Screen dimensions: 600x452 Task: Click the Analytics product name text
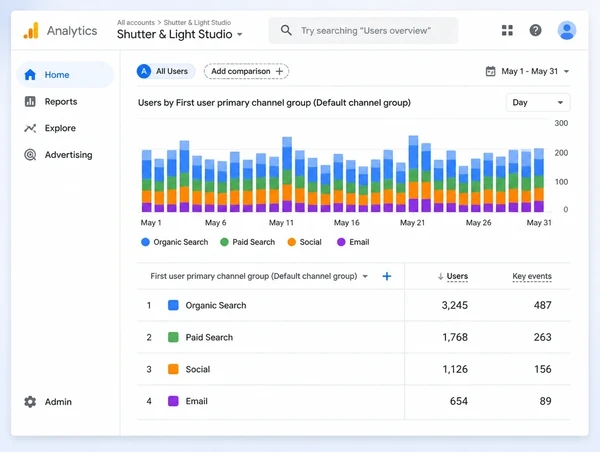pos(72,31)
